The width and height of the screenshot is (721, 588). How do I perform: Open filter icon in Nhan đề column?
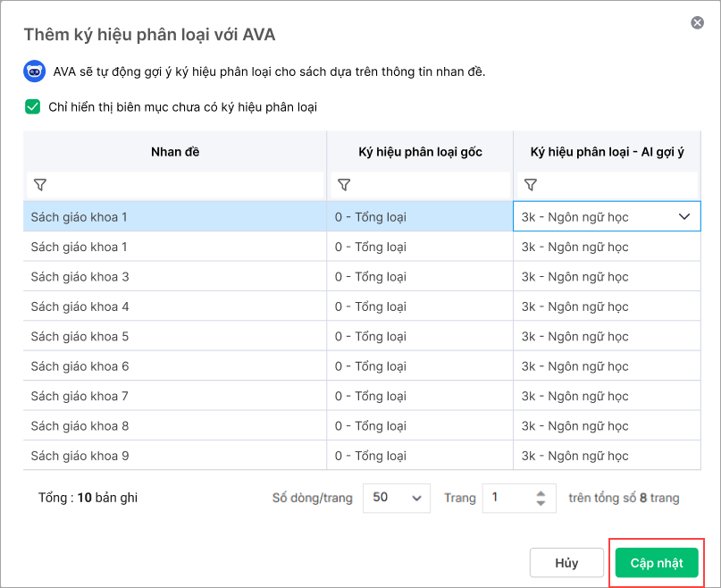coord(40,185)
